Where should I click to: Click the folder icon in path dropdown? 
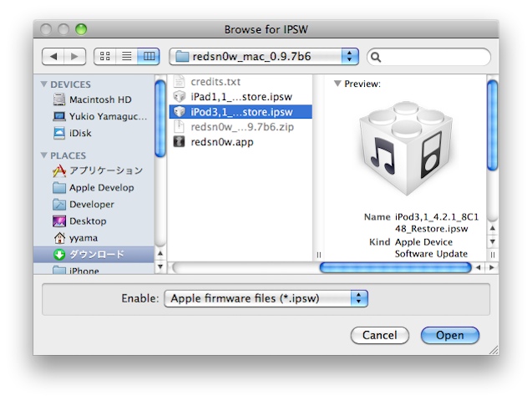[x=182, y=56]
